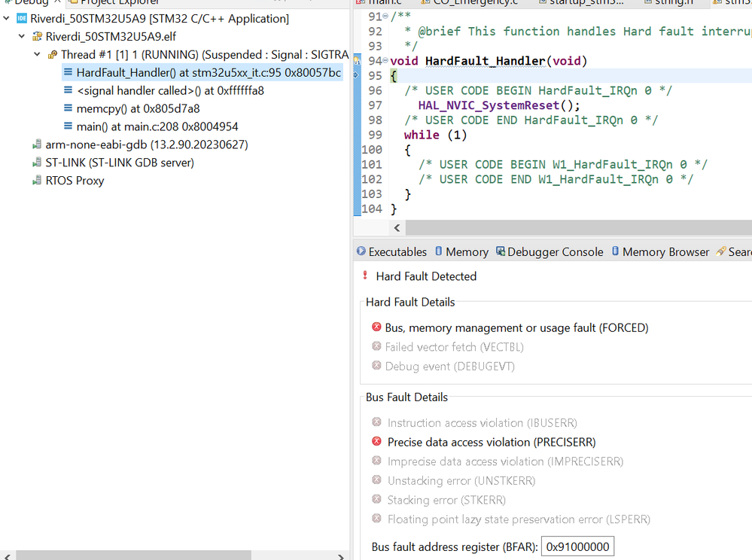This screenshot has width=752, height=560.
Task: Click the signal handler stack frame icon
Action: (68, 90)
